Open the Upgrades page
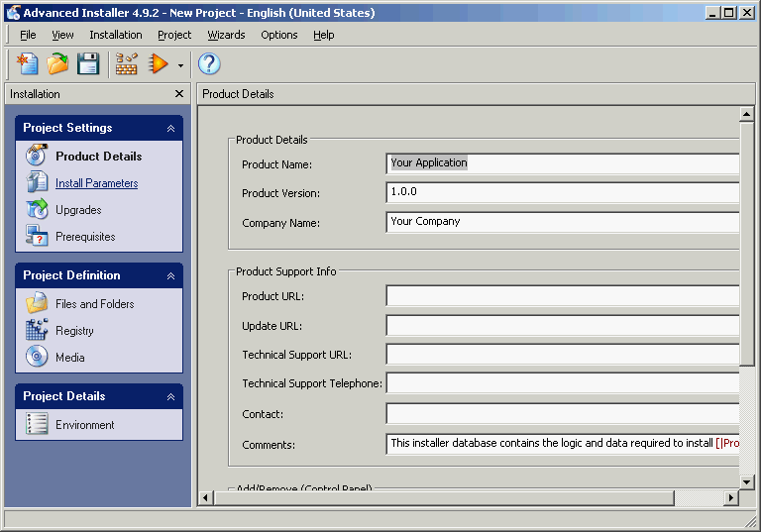Viewport: 761px width, 532px height. point(78,210)
